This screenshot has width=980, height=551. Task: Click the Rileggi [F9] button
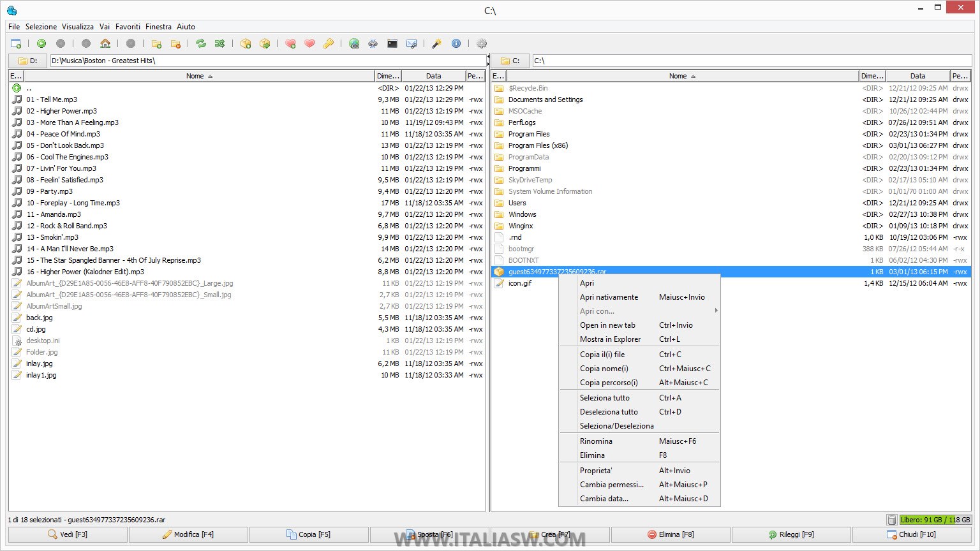[791, 534]
